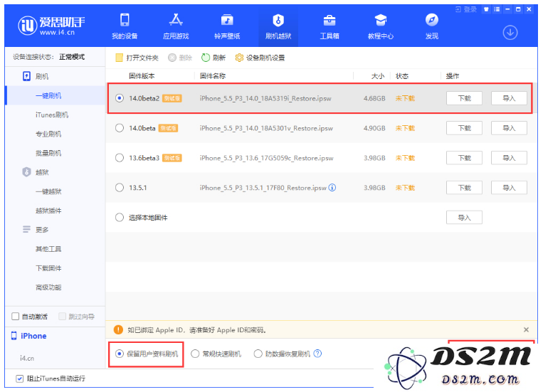This screenshot has height=392, width=543.
Task: Select 一键越狱 in sidebar
Action: point(48,191)
